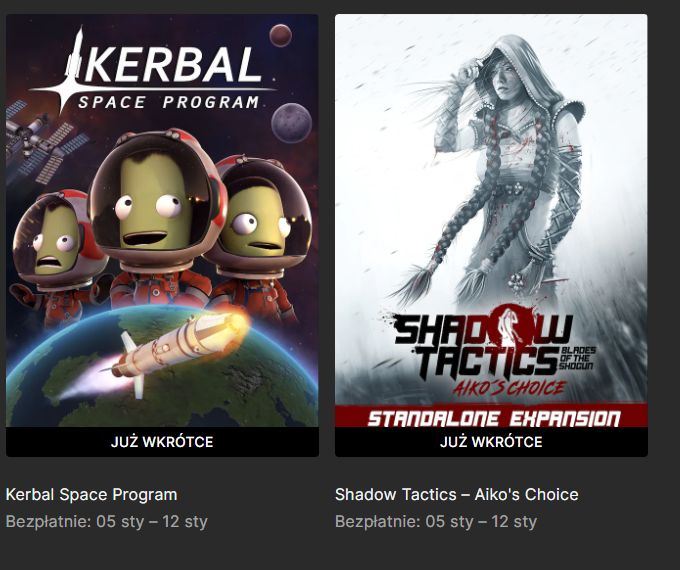Click the SPACE PROGRAM subtitle text on cover
The image size is (680, 570).
168,102
